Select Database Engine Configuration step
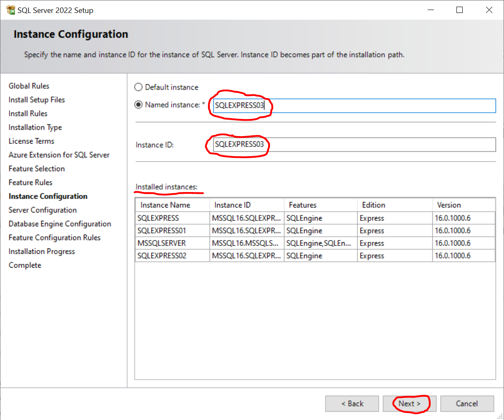The image size is (504, 420). (60, 224)
